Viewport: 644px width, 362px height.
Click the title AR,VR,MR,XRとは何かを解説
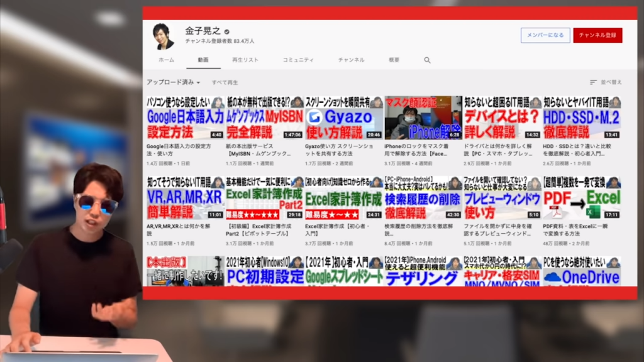tap(178, 230)
